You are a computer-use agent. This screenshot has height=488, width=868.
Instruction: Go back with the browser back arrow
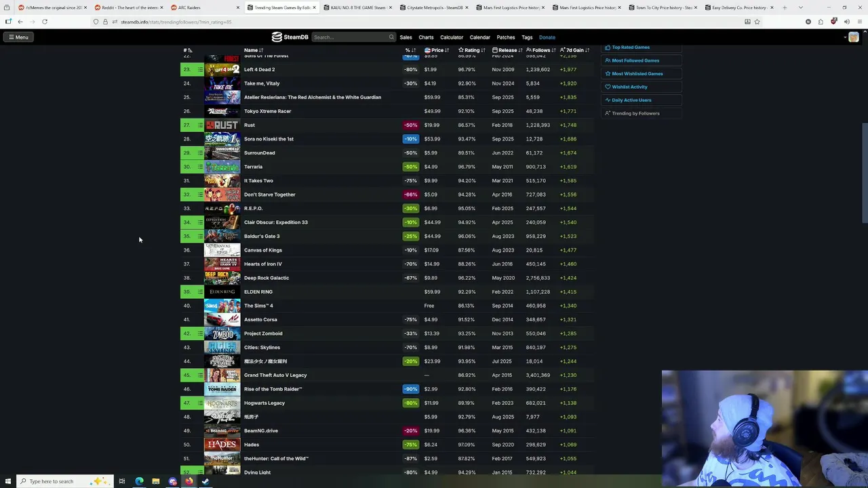pos(20,22)
